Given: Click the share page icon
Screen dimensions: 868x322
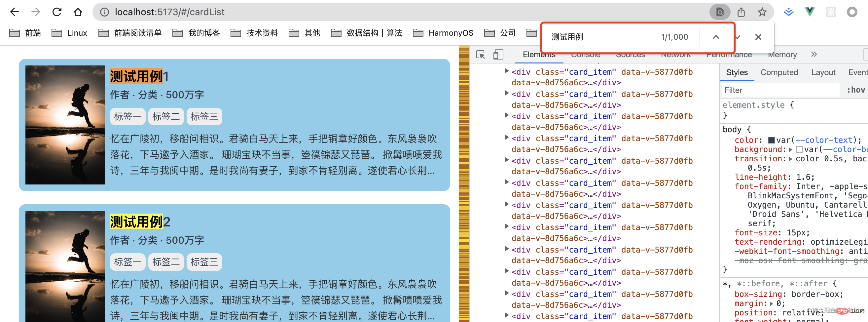Looking at the screenshot, I should [x=741, y=12].
